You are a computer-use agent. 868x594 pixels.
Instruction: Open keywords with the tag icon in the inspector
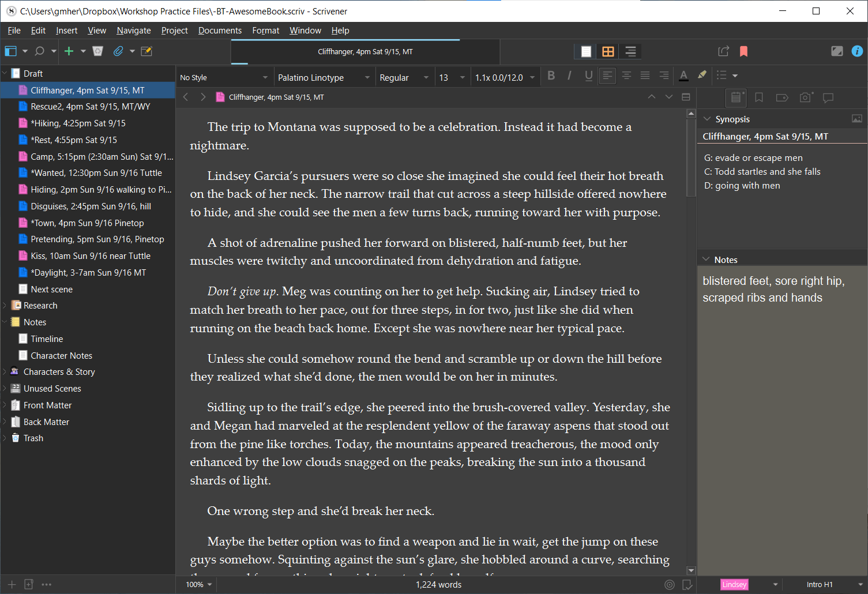click(782, 97)
